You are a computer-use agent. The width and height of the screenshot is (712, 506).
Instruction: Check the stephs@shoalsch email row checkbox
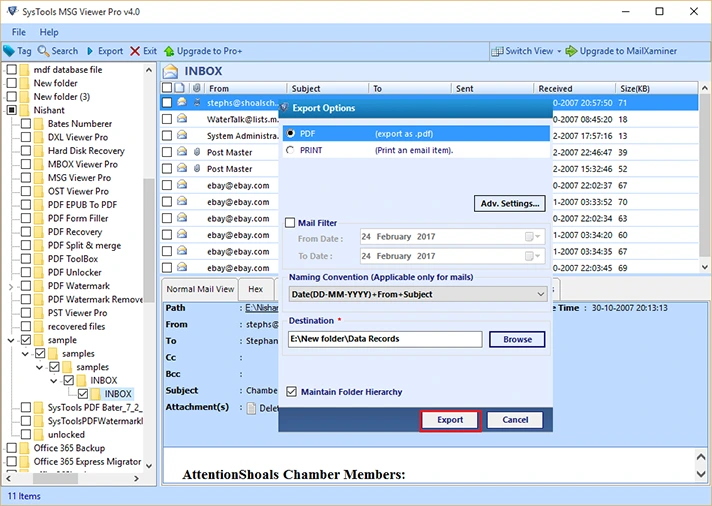167,103
